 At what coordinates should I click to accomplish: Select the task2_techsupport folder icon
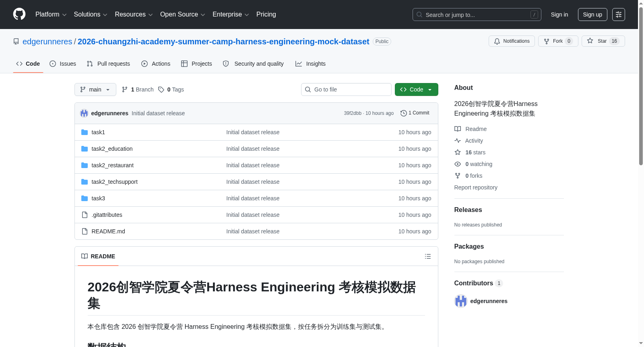85,182
